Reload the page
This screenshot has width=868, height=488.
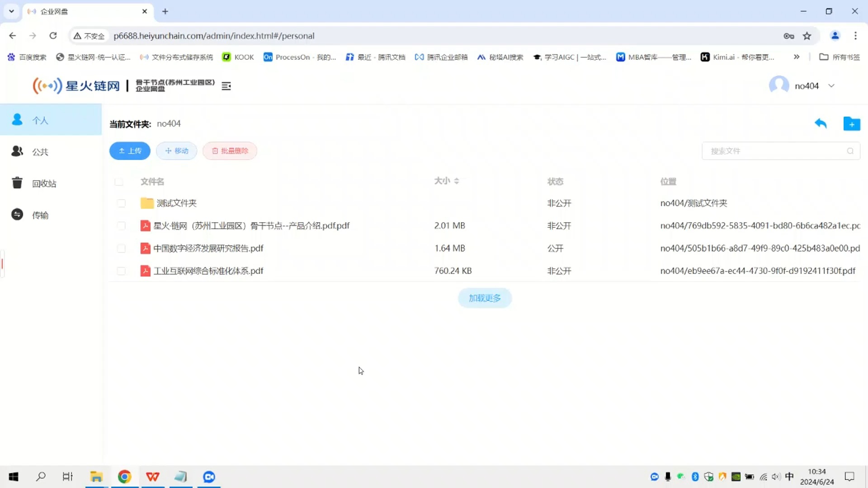(53, 36)
